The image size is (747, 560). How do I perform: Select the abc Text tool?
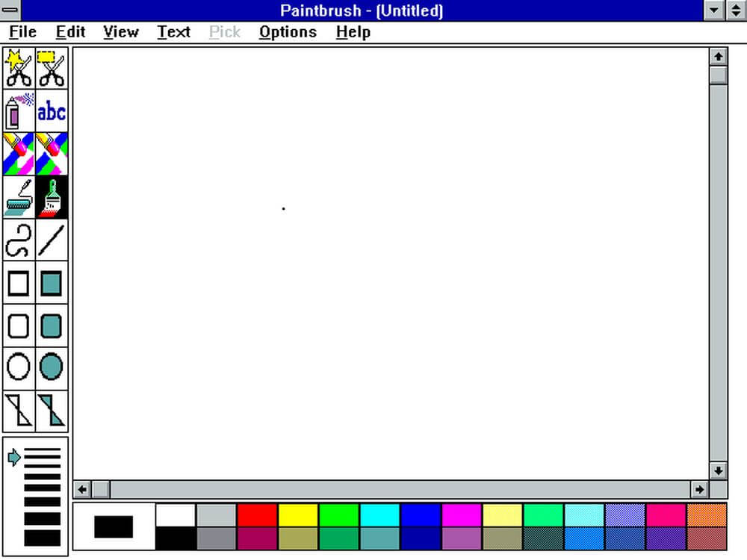pyautogui.click(x=52, y=111)
